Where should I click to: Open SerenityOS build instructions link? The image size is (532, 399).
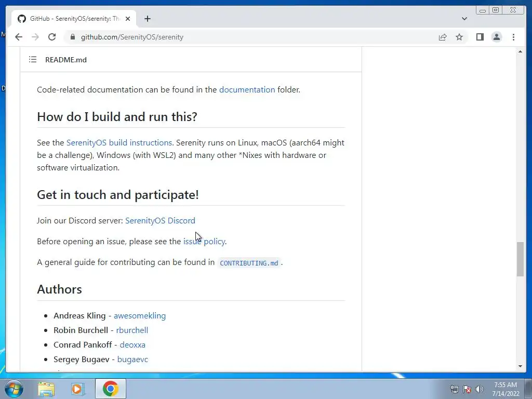(119, 142)
